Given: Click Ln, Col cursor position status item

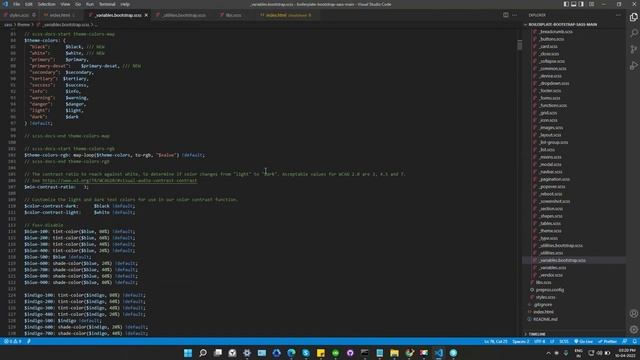Looking at the screenshot, I should (x=496, y=341).
